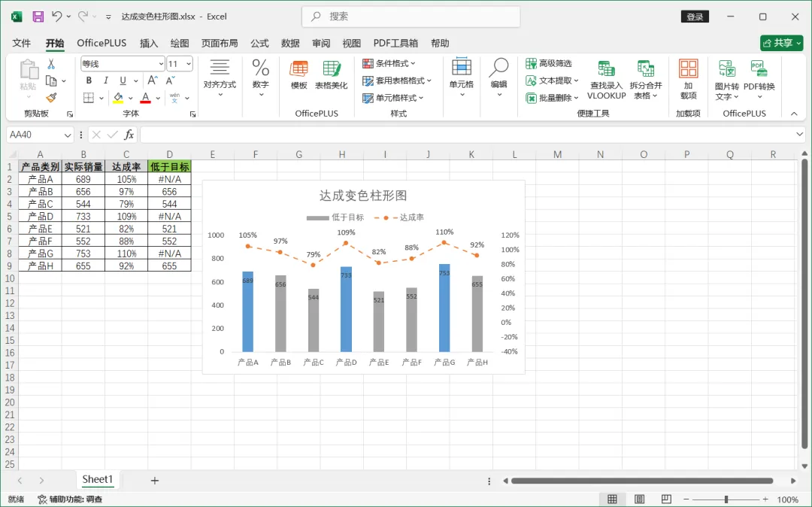Click the Copy icon in clipboard group
This screenshot has width=812, height=507.
tap(51, 80)
